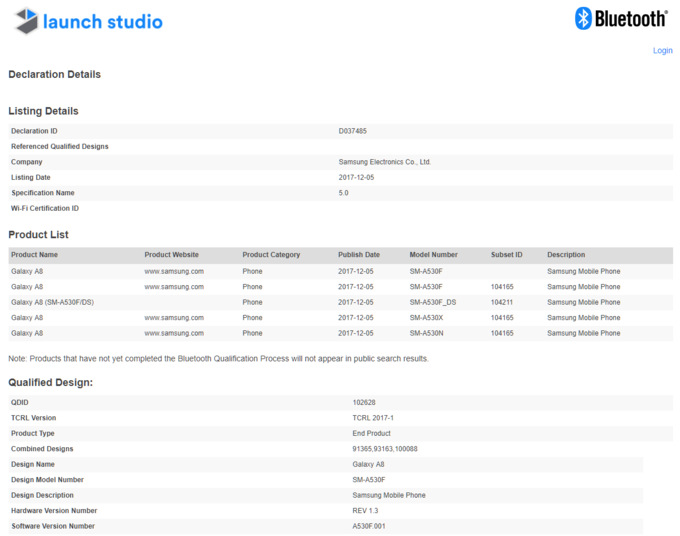Click the Publish Date column header
Viewport: 680px width, 536px height.
tap(359, 255)
